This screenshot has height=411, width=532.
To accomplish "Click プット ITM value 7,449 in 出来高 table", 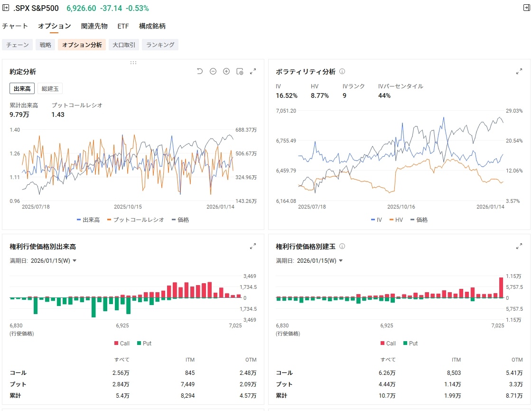I will [x=187, y=384].
